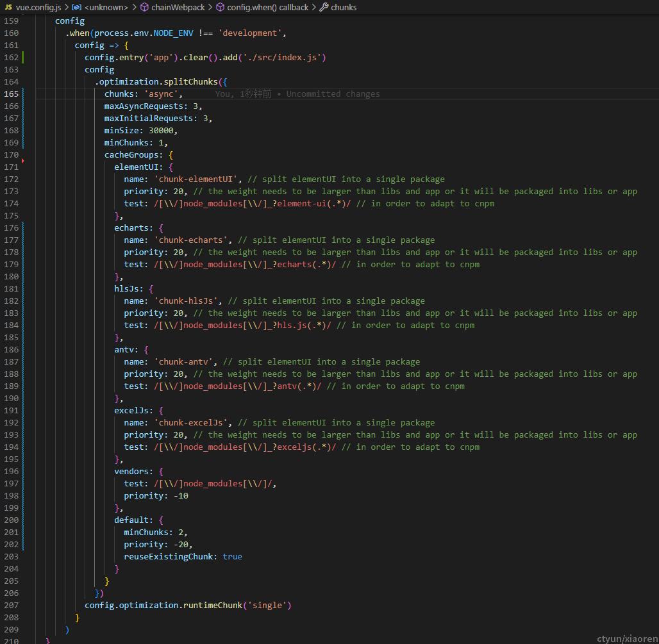Expand breadcrumb chevron after chainWebpack
The width and height of the screenshot is (659, 644).
pos(210,7)
